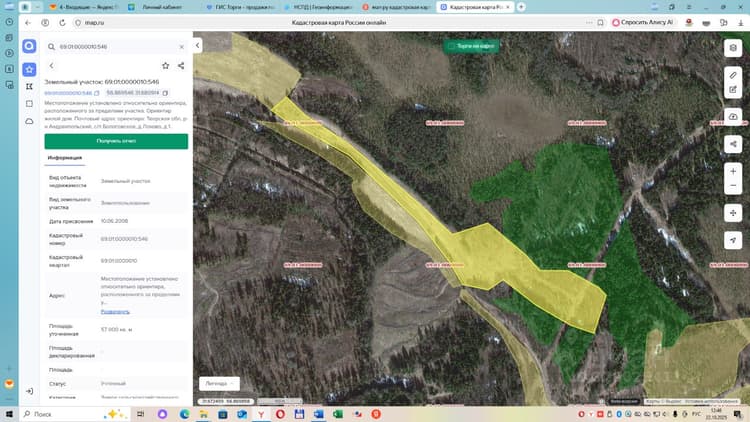
Task: Collapse the side panel with the chevron
Action: [x=198, y=45]
